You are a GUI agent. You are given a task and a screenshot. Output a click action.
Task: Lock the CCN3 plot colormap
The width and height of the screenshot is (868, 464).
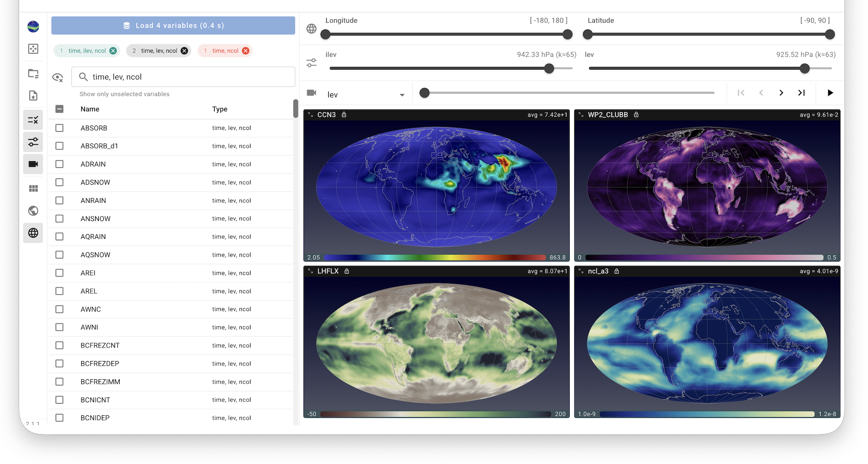344,115
